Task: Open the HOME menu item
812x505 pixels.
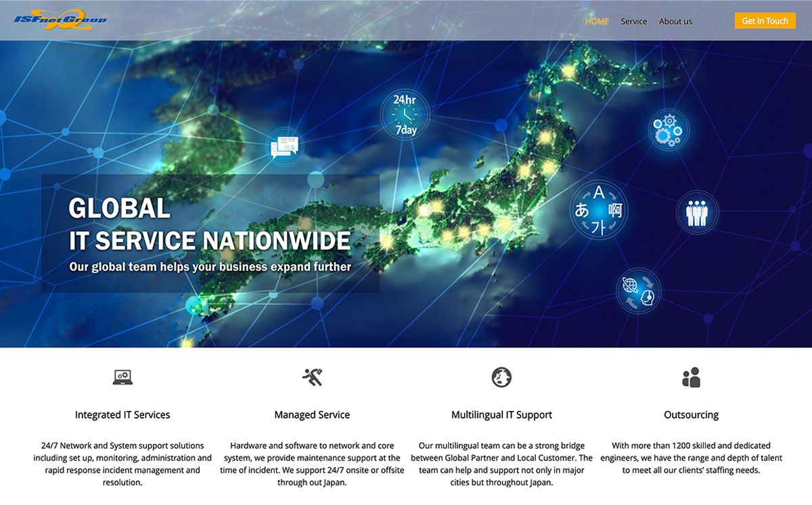Action: tap(597, 21)
